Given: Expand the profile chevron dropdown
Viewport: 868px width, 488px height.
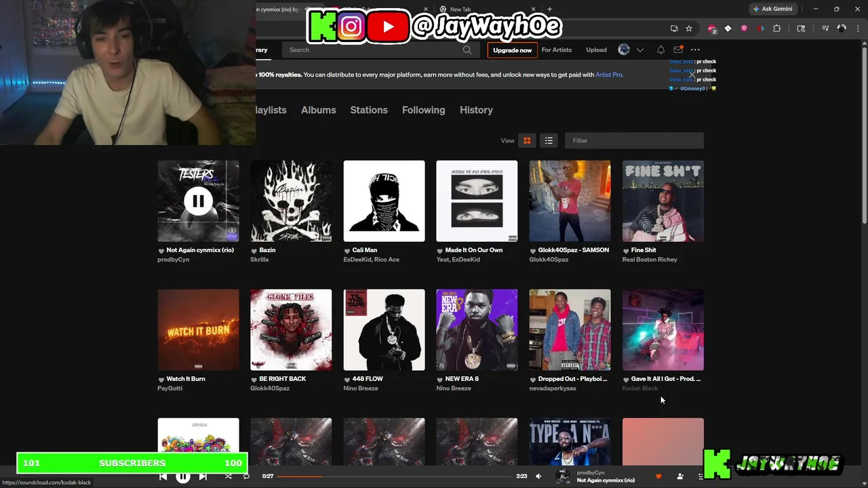Looking at the screenshot, I should point(639,50).
